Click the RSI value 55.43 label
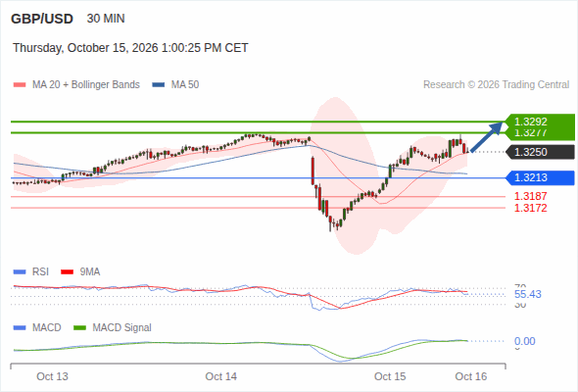The width and height of the screenshot is (578, 392). [528, 294]
